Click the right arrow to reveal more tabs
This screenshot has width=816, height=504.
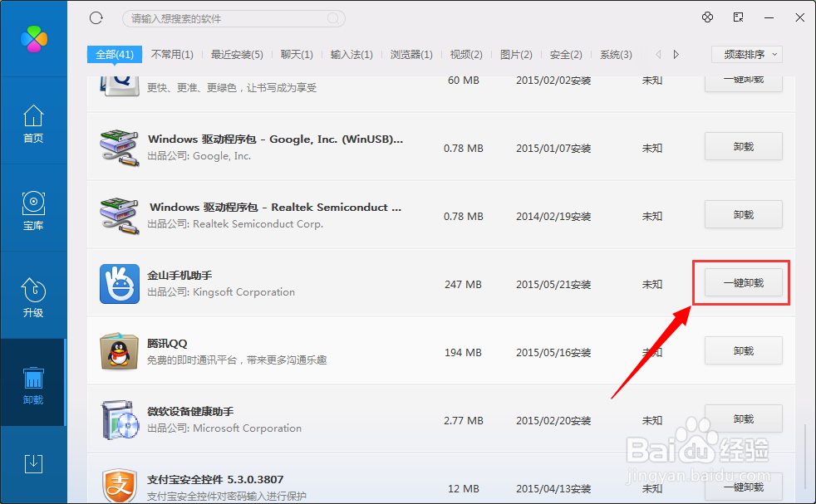point(676,54)
